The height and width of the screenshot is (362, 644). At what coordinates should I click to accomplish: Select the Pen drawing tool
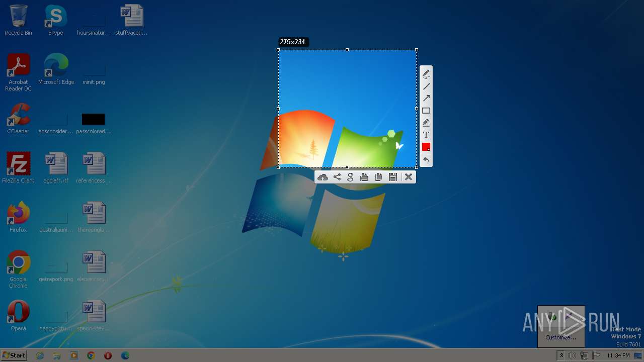[x=426, y=74]
